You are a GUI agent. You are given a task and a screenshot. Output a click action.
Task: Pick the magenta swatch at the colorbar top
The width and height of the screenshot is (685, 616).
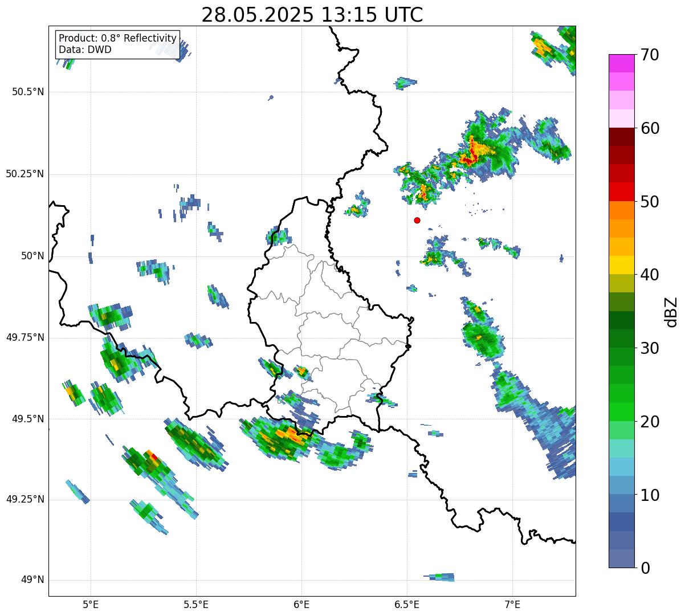[x=621, y=63]
